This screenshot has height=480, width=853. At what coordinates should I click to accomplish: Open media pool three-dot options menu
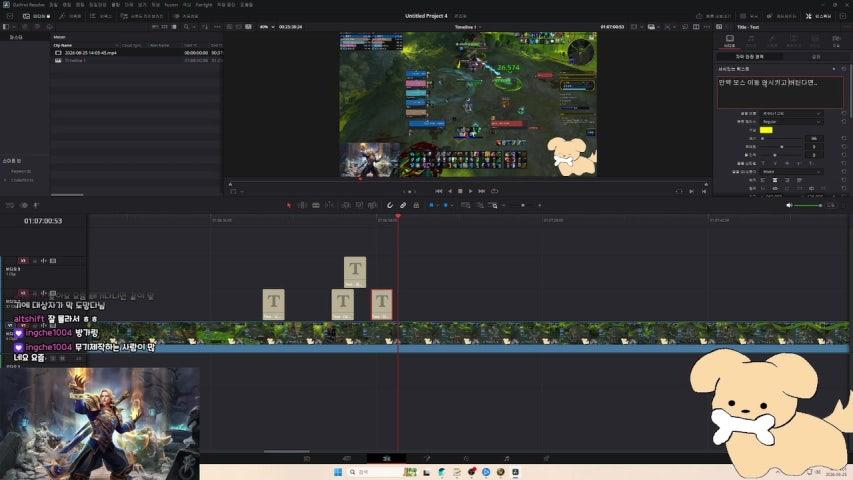pos(218,27)
